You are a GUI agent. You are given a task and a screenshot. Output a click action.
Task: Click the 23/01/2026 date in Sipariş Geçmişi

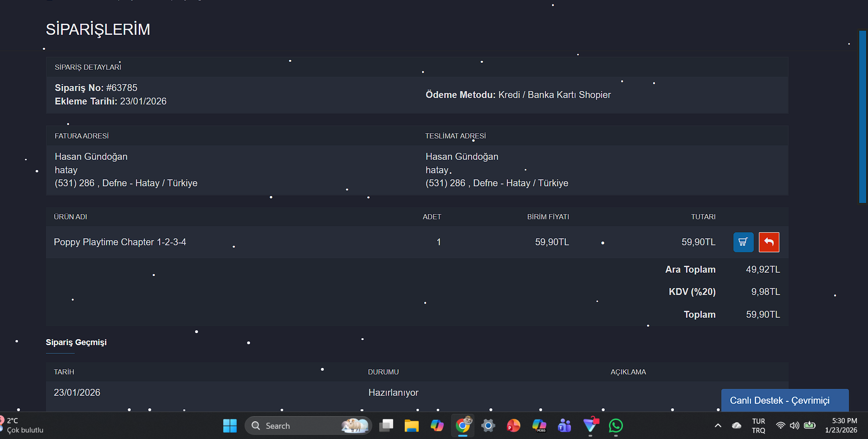pos(77,393)
